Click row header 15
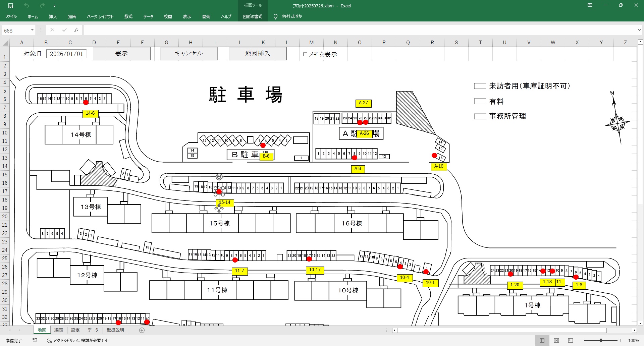The width and height of the screenshot is (644, 346). coord(5,175)
